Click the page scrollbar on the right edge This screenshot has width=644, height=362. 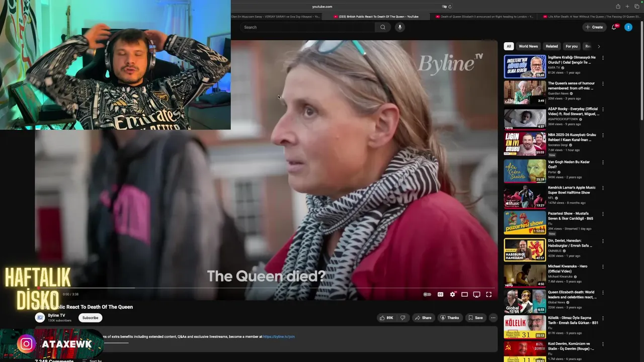click(641, 70)
